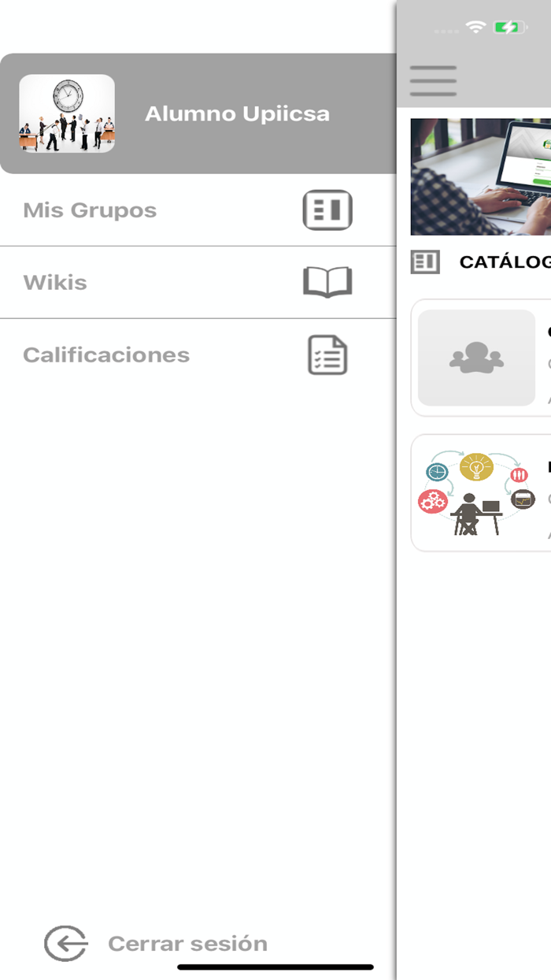Image resolution: width=551 pixels, height=980 pixels.
Task: Check the battery status icon
Action: [510, 28]
